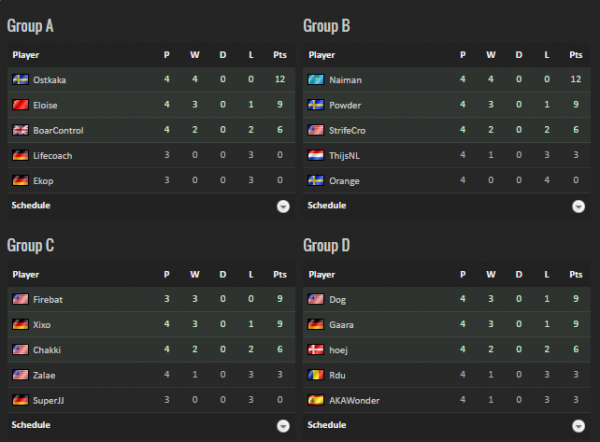Expand the Group D schedule arrow

[578, 426]
